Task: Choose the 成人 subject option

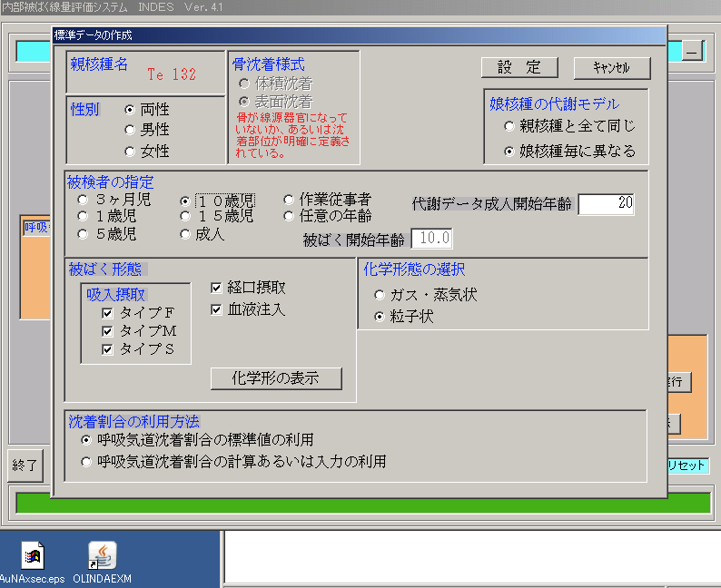Action: 186,234
